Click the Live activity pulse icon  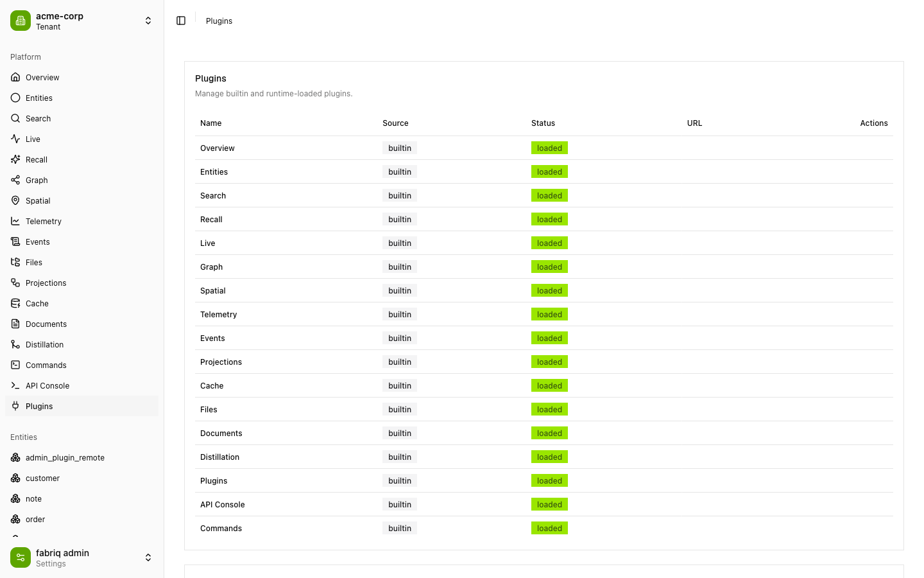[x=15, y=139]
